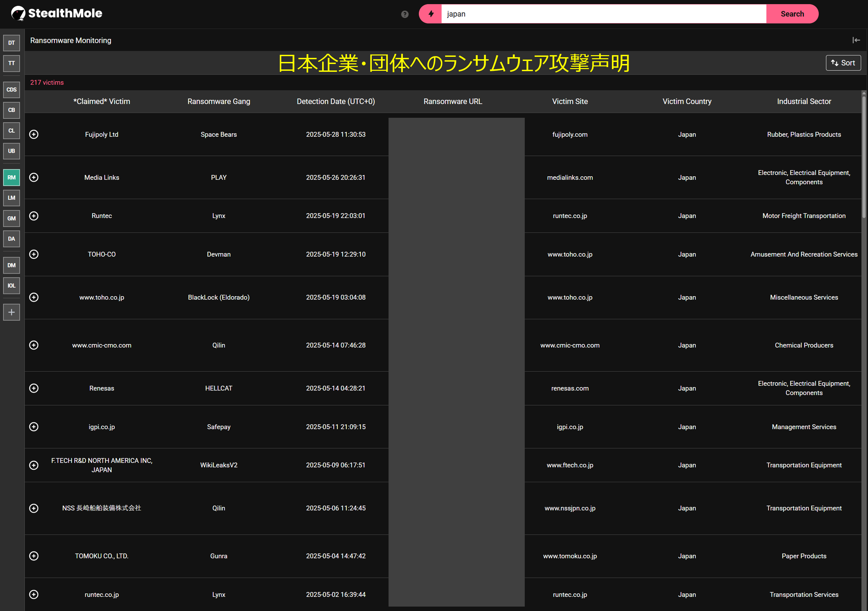Expand the Fujipoly Ltd row details
The width and height of the screenshot is (868, 611).
[x=34, y=134]
